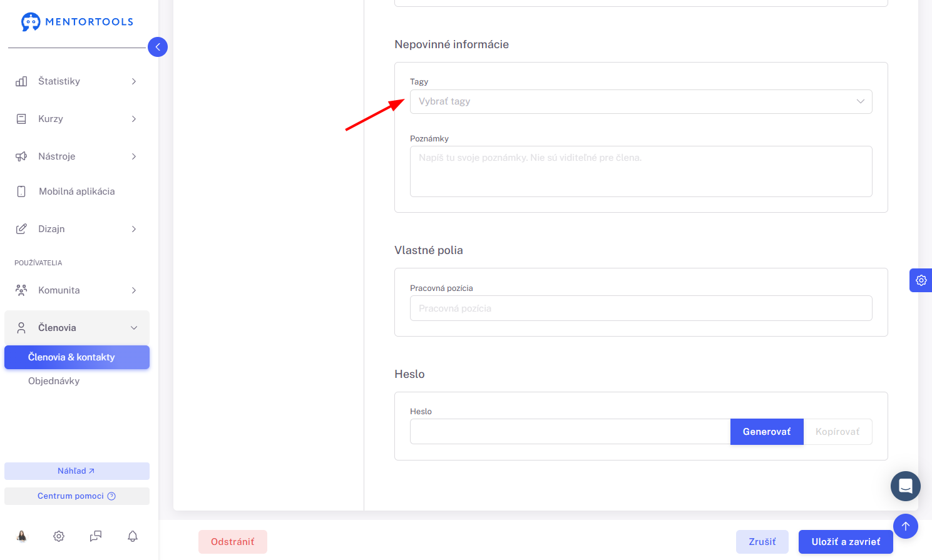Image resolution: width=932 pixels, height=560 pixels.
Task: Open Objednávky submenu item
Action: pos(54,381)
